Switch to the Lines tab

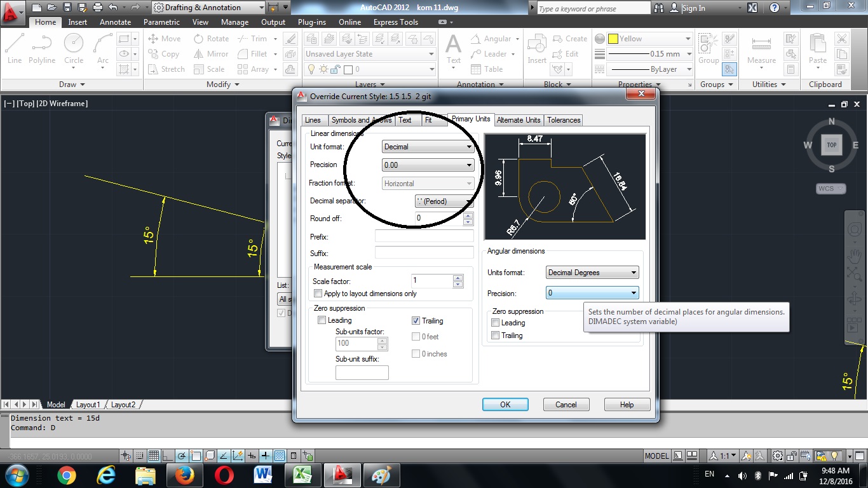(x=313, y=120)
